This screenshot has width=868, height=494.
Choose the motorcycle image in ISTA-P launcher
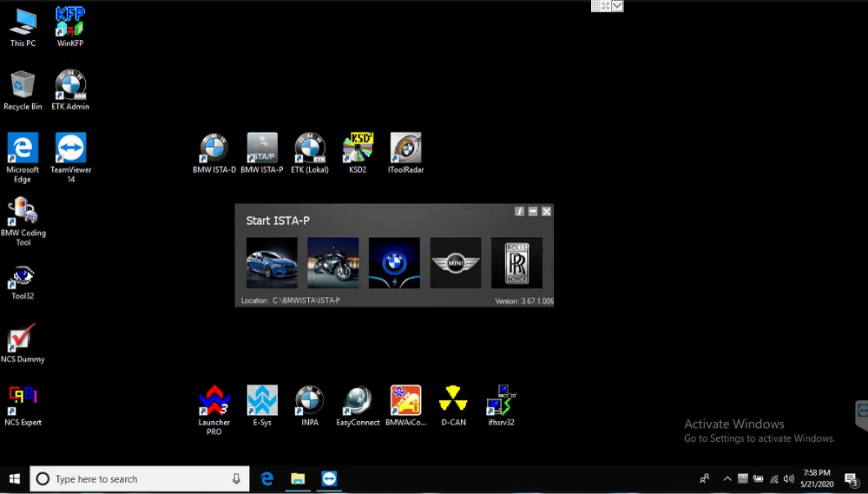[x=332, y=263]
